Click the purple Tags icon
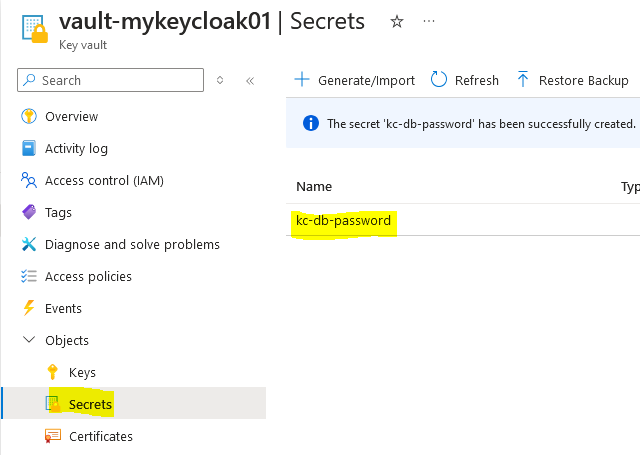The height and width of the screenshot is (455, 640). coord(28,212)
